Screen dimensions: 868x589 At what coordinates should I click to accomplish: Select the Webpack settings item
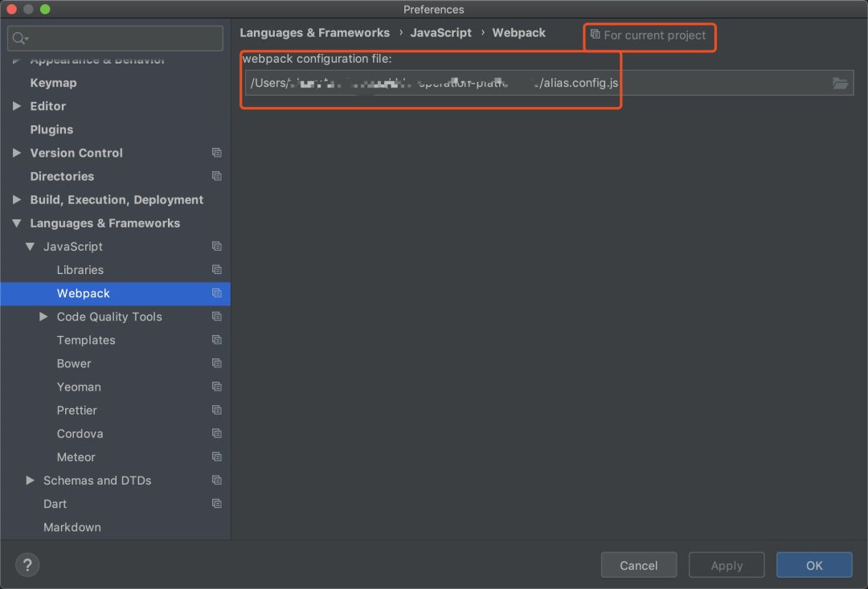point(115,293)
